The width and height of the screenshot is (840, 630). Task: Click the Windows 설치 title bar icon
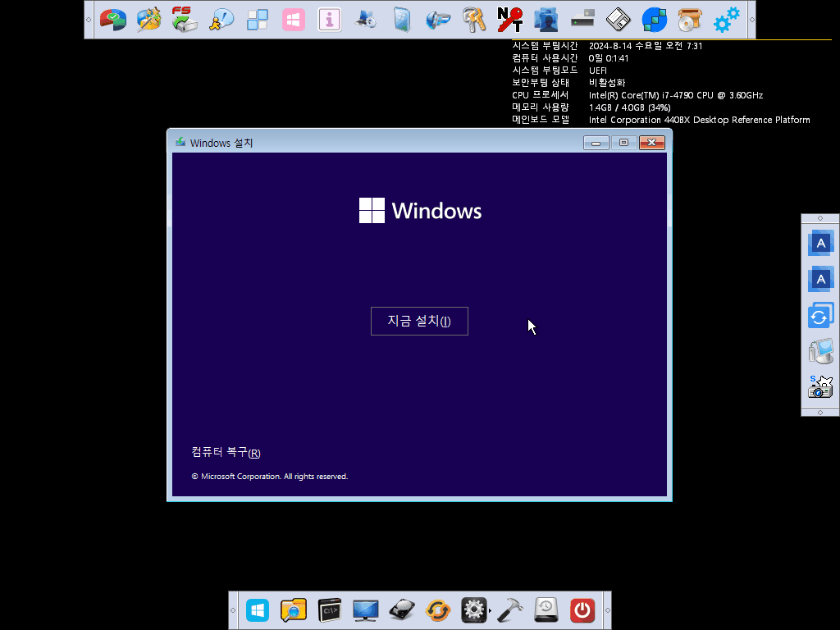coord(180,143)
